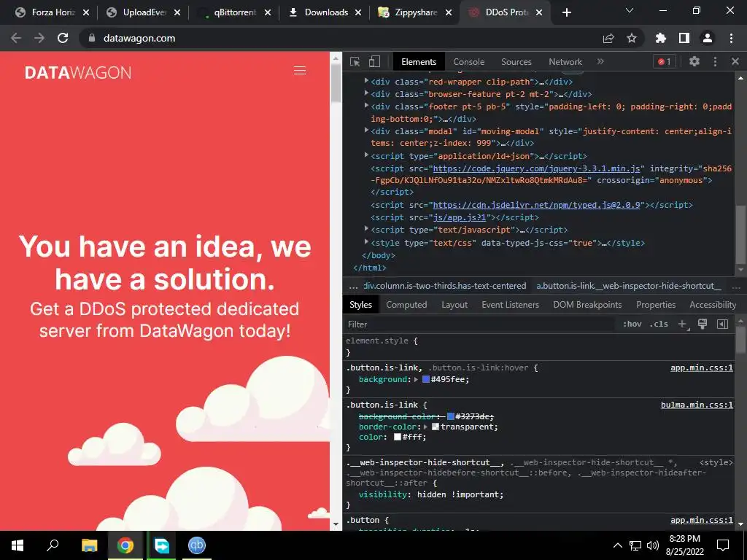Open the DOM Breakpoints tab

click(587, 305)
